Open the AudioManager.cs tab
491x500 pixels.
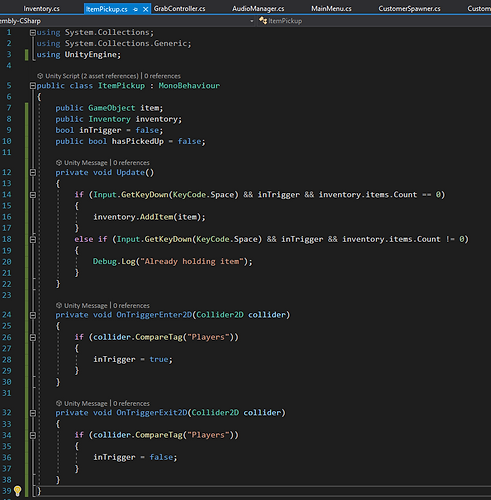(x=258, y=9)
